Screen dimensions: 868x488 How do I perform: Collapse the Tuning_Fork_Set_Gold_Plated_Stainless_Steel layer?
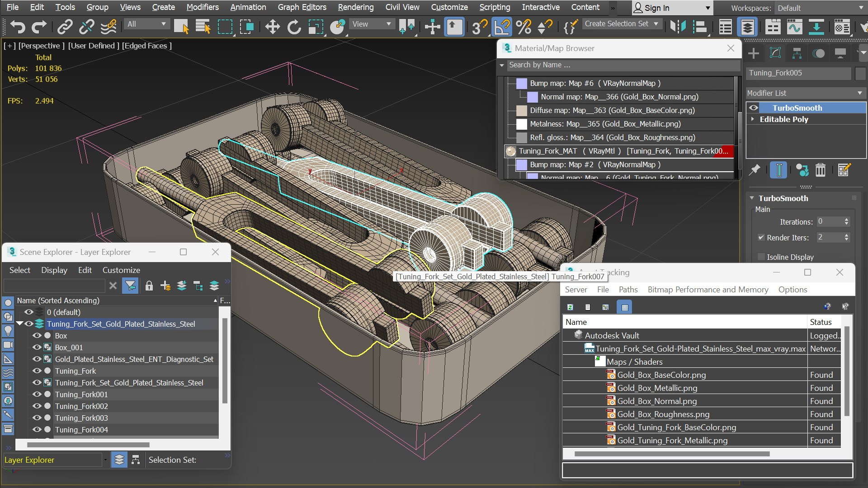pos(19,324)
